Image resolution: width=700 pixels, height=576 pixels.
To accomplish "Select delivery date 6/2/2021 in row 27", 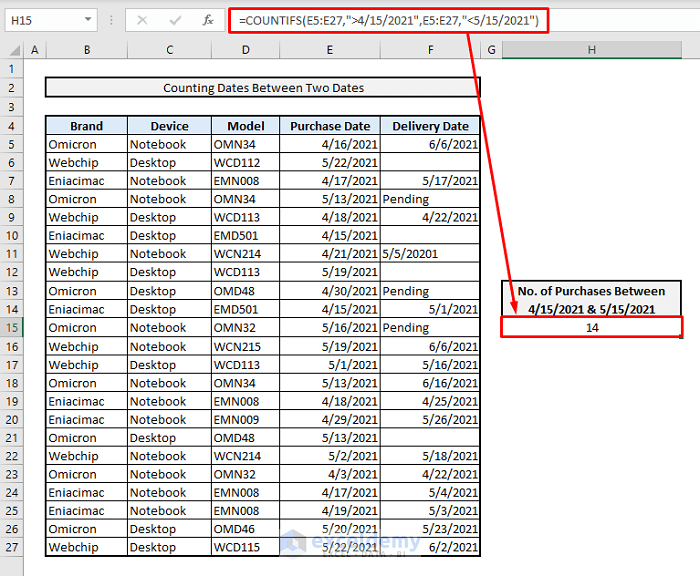I will [x=430, y=547].
